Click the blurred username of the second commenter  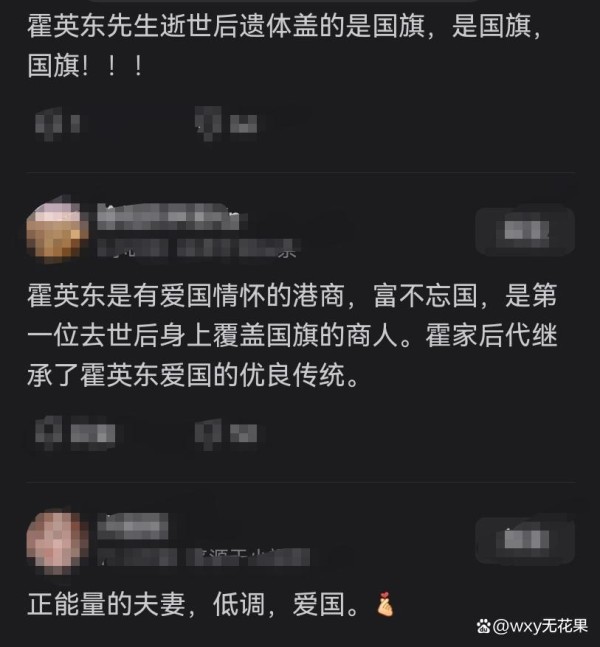(171, 217)
